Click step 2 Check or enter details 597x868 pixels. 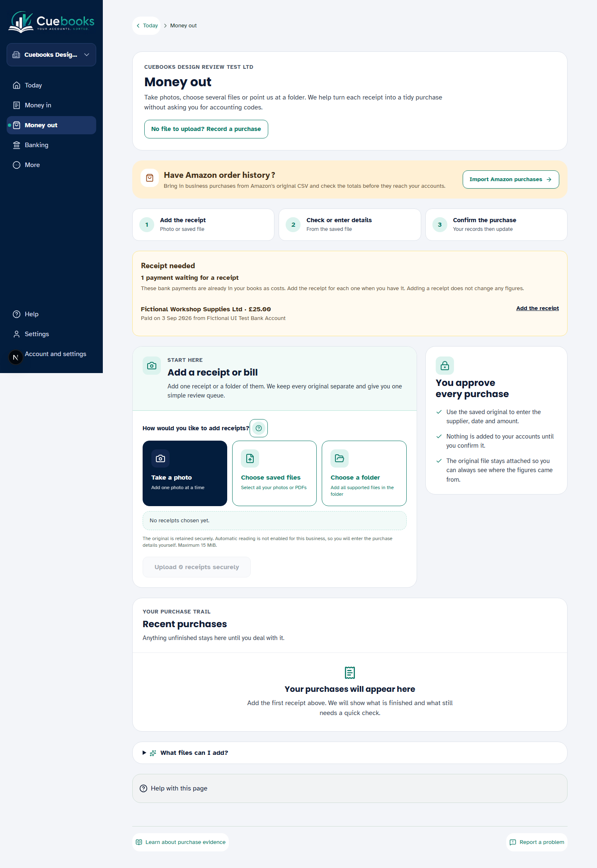(350, 225)
